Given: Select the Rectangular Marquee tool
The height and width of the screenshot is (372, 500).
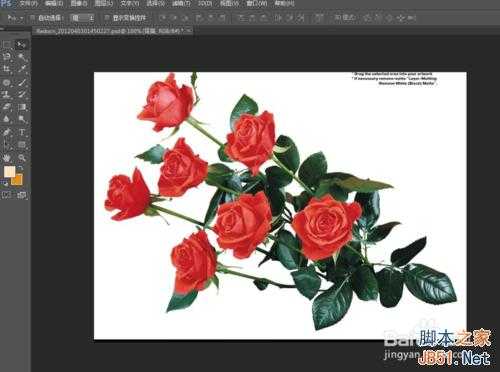Looking at the screenshot, I should (7, 44).
